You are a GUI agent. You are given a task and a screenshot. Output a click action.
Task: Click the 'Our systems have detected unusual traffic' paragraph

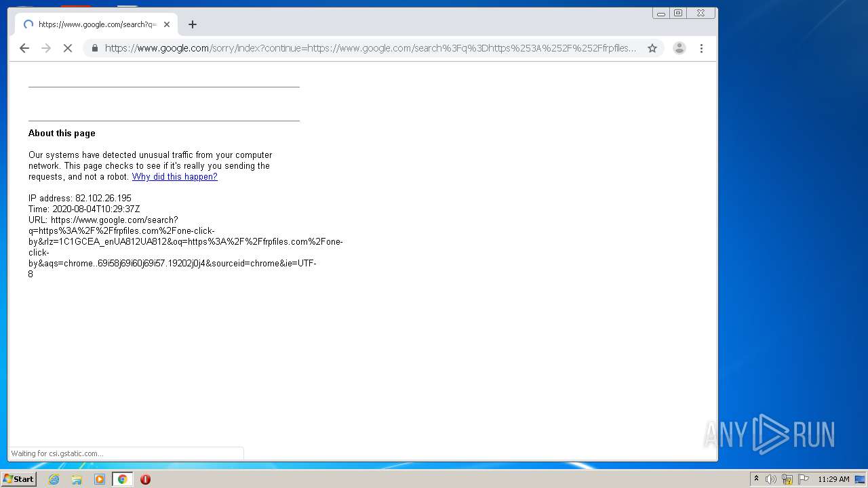[150, 166]
